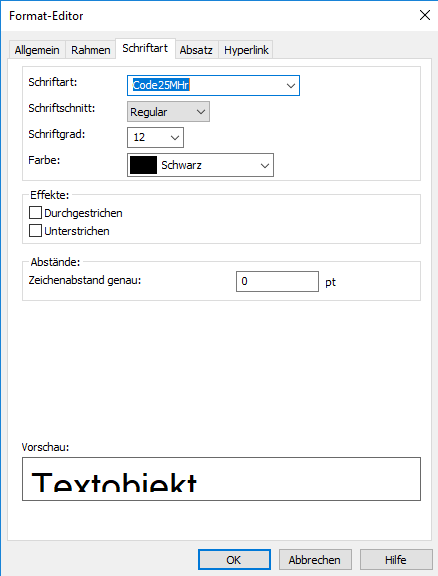Click the Durchgestrichen label text

[x=83, y=213]
